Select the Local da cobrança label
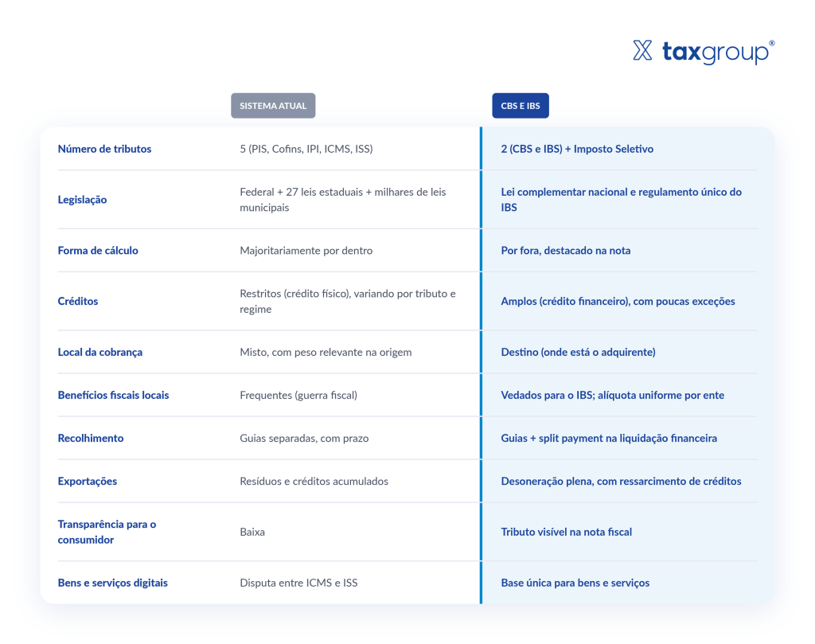This screenshot has width=815, height=644. tap(99, 352)
